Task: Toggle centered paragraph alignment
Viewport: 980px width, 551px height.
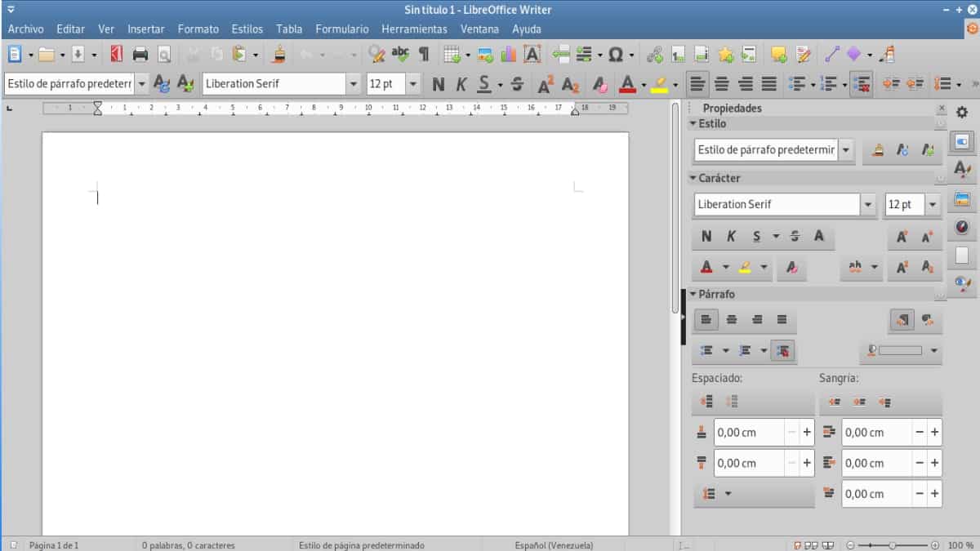Action: tap(722, 83)
